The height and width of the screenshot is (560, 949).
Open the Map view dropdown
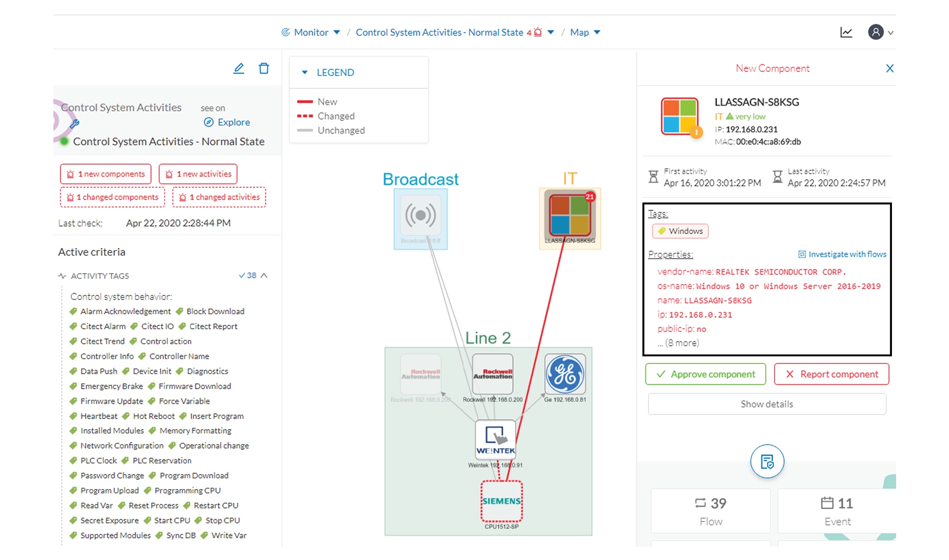585,32
